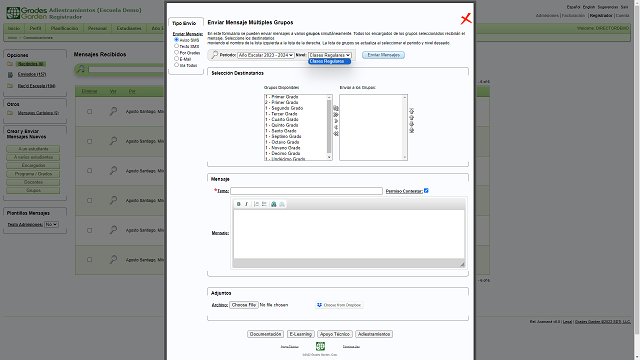
Task: Select the Aviso SMS radio option
Action: [x=176, y=40]
